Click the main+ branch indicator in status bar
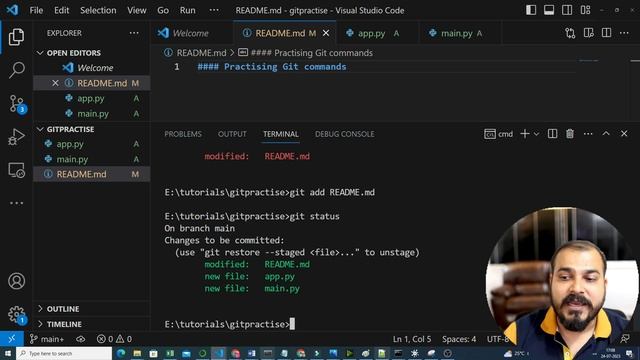 (x=47, y=339)
